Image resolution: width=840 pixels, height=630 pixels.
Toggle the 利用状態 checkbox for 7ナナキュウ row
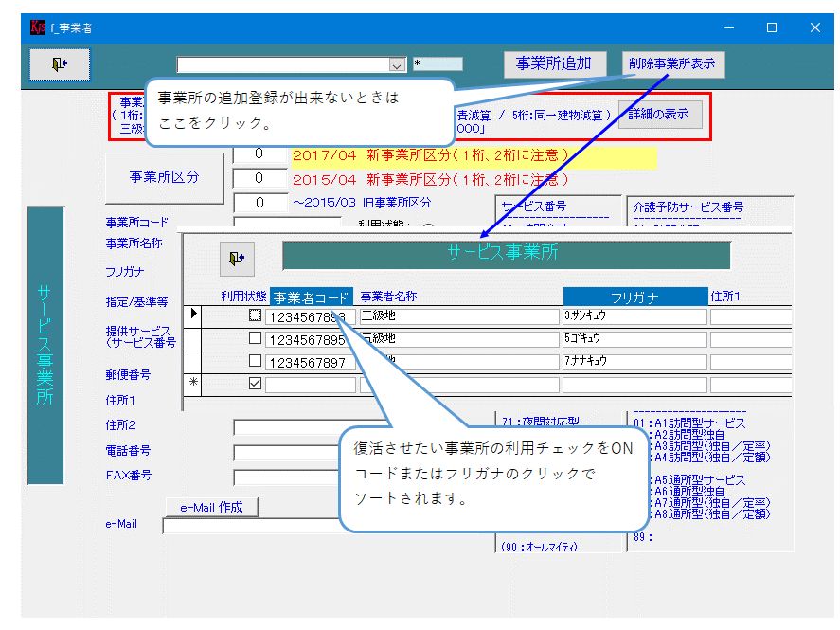coord(254,361)
